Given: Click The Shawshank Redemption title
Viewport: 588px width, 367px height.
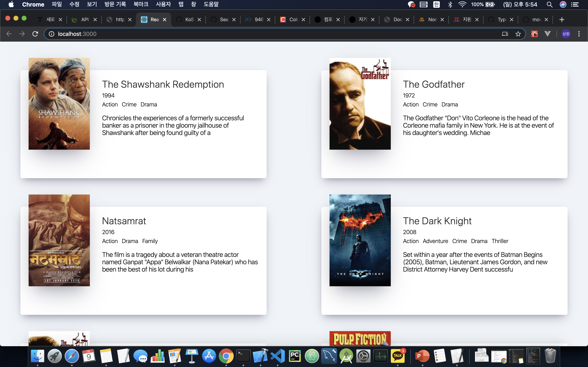Looking at the screenshot, I should point(163,84).
